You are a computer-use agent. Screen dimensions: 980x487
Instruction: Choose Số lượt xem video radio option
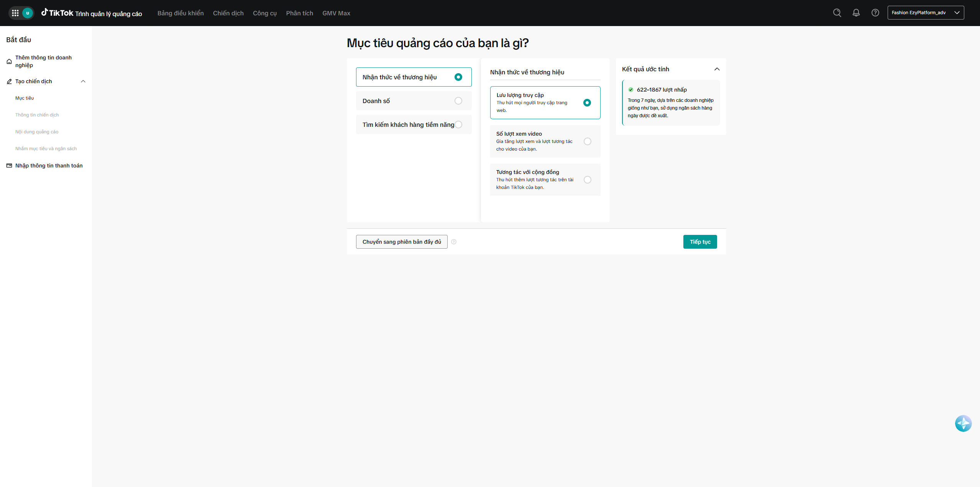tap(588, 141)
